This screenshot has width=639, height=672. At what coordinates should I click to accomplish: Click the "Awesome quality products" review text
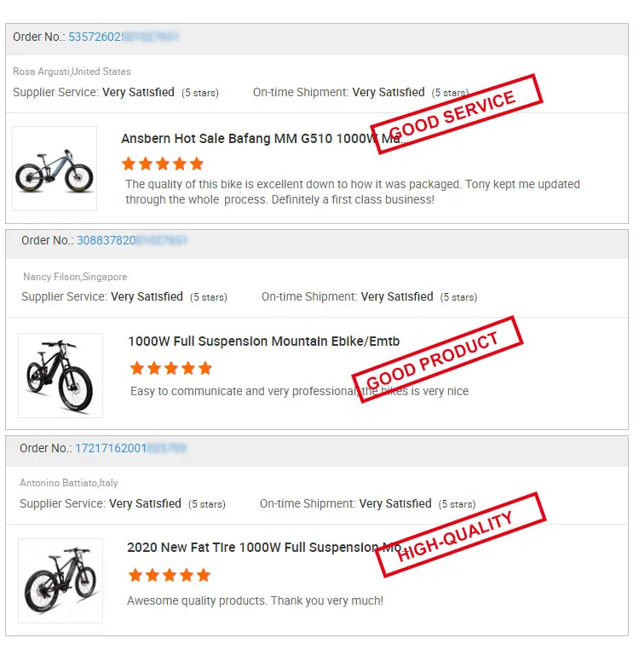pos(255,601)
